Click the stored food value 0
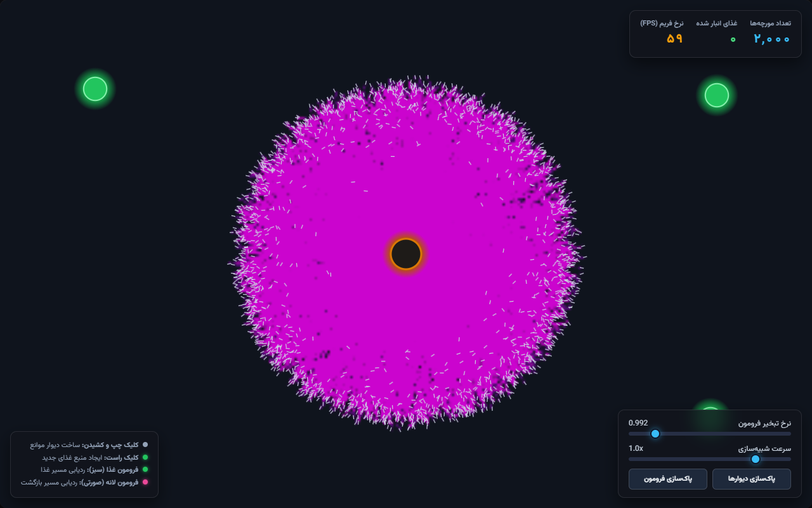The width and height of the screenshot is (812, 508). pos(733,39)
